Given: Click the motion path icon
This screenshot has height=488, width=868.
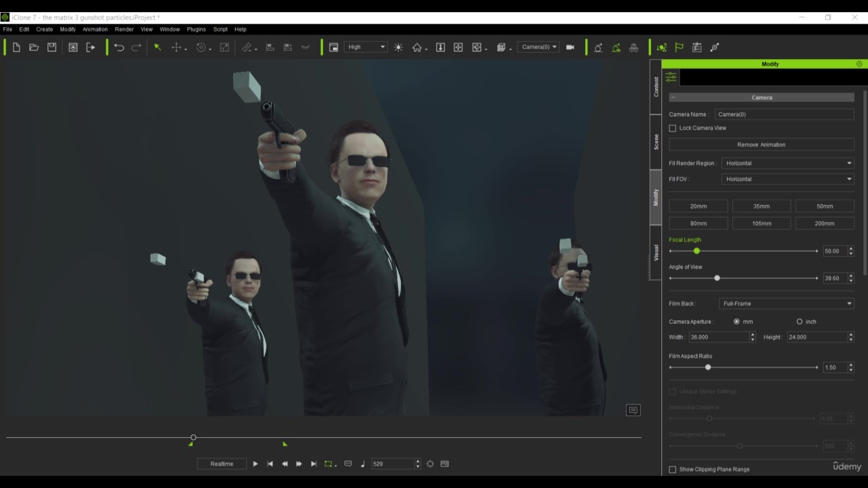Looking at the screenshot, I should click(x=714, y=47).
